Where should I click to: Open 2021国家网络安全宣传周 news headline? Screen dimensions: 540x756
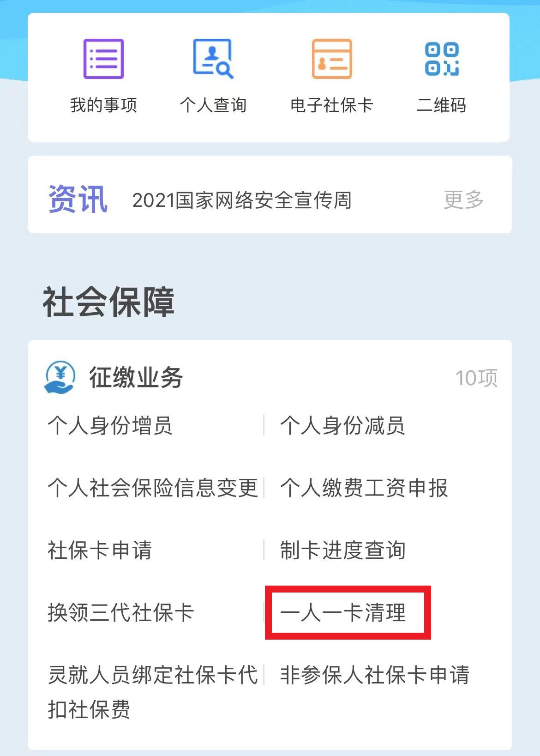coord(242,200)
